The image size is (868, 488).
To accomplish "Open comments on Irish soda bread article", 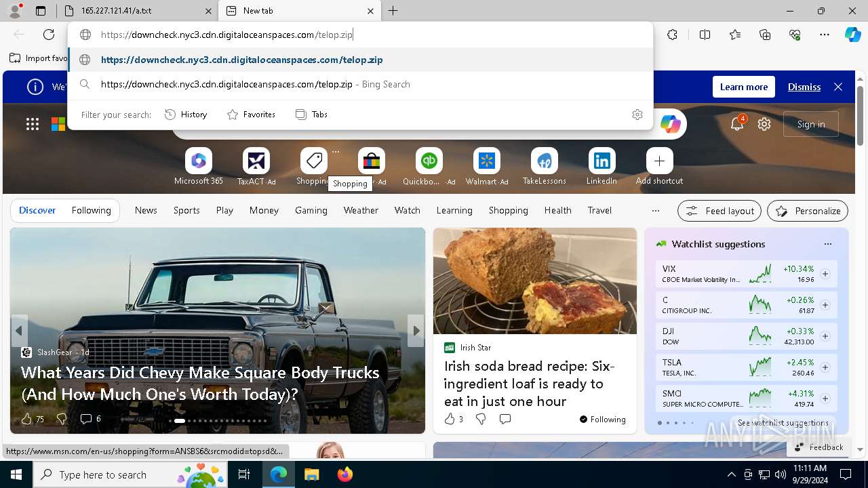I will 505,419.
